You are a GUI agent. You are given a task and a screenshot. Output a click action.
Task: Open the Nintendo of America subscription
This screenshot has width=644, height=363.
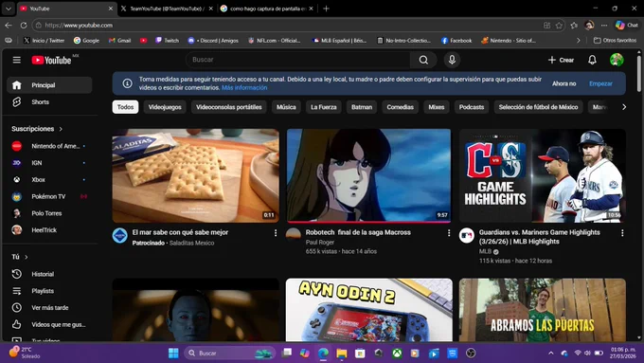click(49, 146)
